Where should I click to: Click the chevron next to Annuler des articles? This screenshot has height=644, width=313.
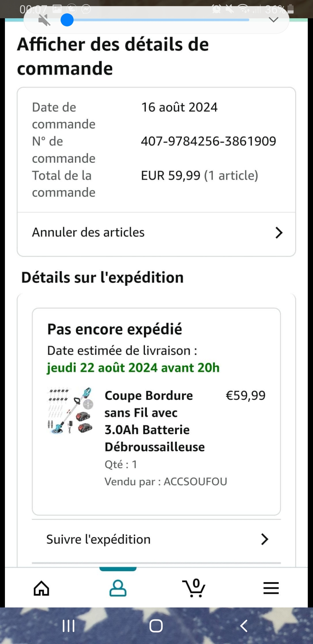279,233
